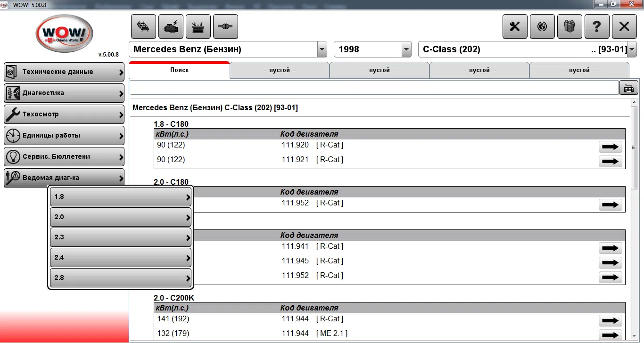
Task: Select the second пустой tab
Action: (379, 70)
